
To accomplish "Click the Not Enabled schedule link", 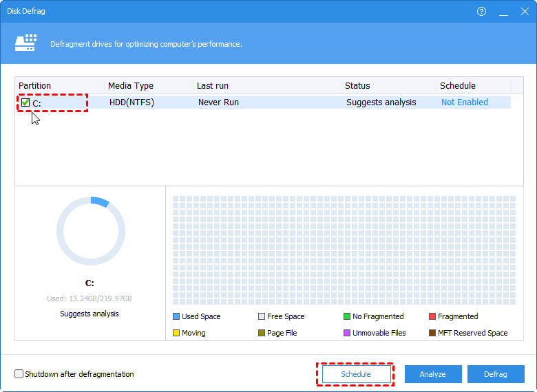I will point(464,102).
